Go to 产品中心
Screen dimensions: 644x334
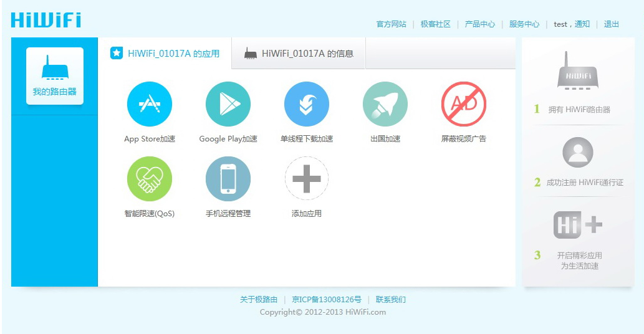pos(480,24)
